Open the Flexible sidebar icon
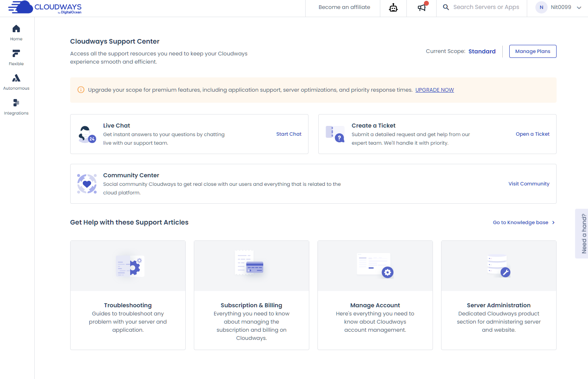This screenshot has height=379, width=588. (x=16, y=53)
